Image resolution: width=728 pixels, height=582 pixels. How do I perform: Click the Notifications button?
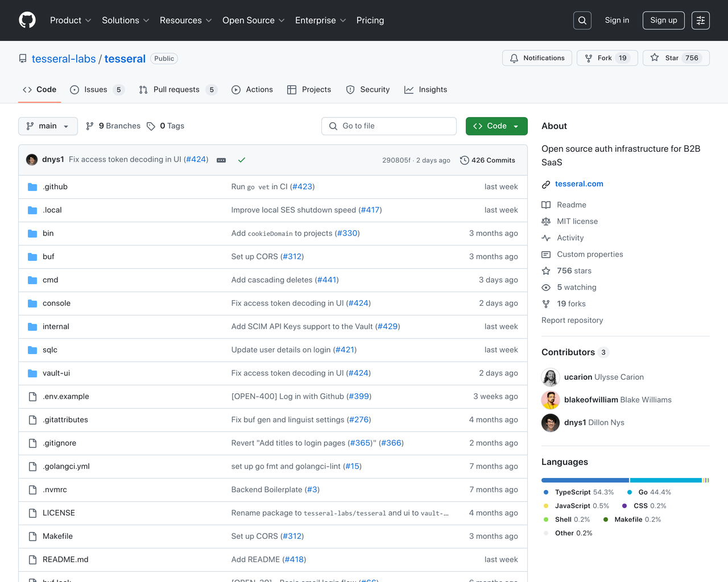pyautogui.click(x=537, y=58)
